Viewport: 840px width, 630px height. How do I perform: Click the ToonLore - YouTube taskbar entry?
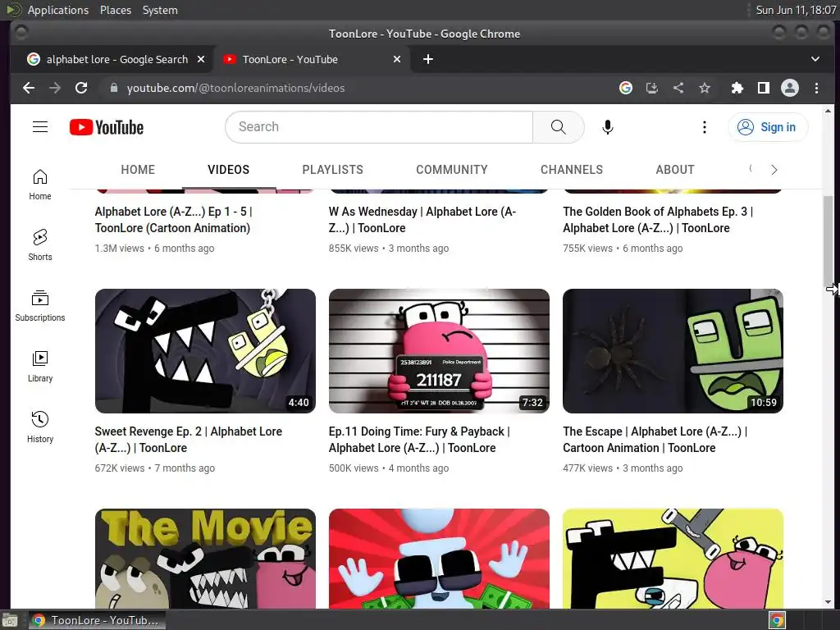pos(97,620)
